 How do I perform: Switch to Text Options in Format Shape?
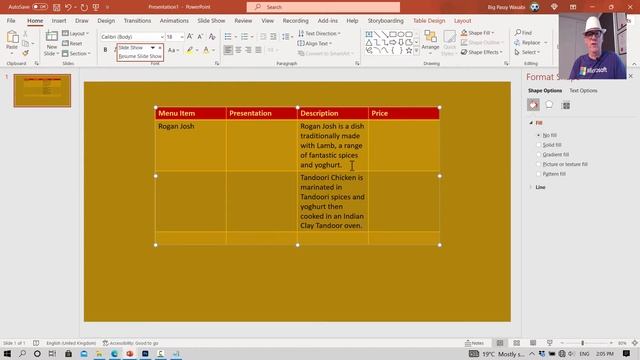tap(583, 91)
